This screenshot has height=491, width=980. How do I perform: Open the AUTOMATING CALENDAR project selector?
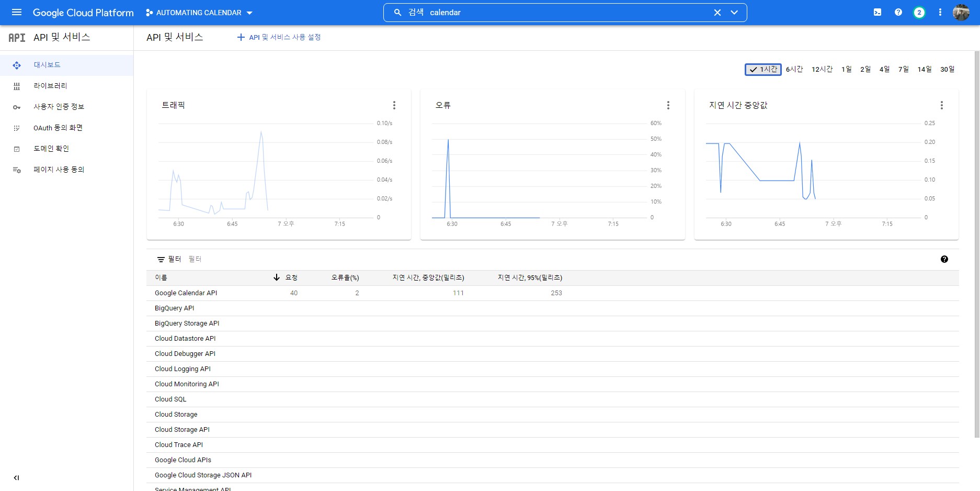[199, 13]
